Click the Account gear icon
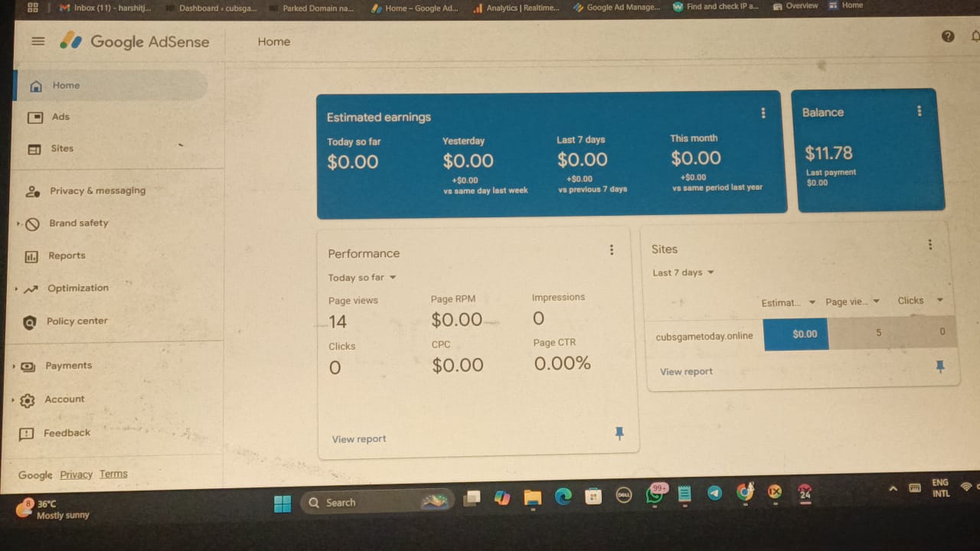This screenshot has height=551, width=980. click(x=28, y=400)
